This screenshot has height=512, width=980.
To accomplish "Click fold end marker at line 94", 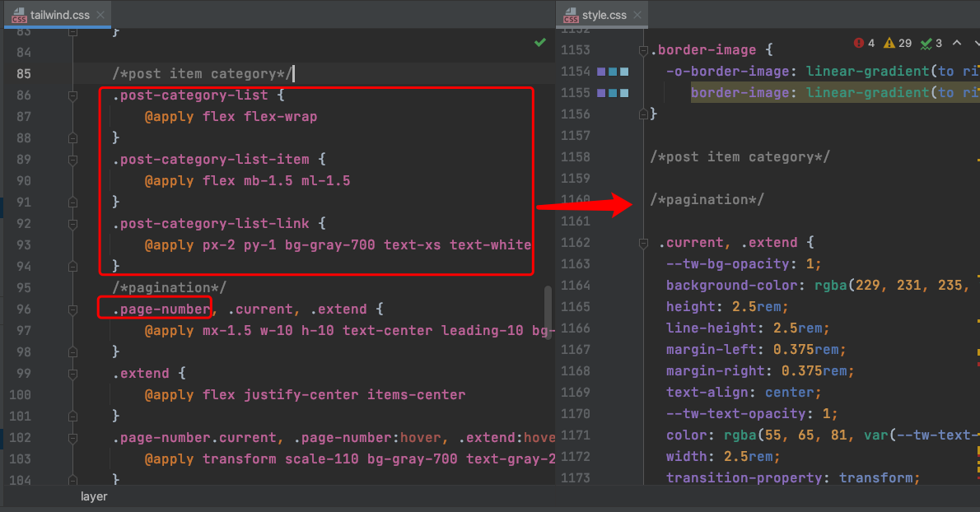I will click(73, 267).
